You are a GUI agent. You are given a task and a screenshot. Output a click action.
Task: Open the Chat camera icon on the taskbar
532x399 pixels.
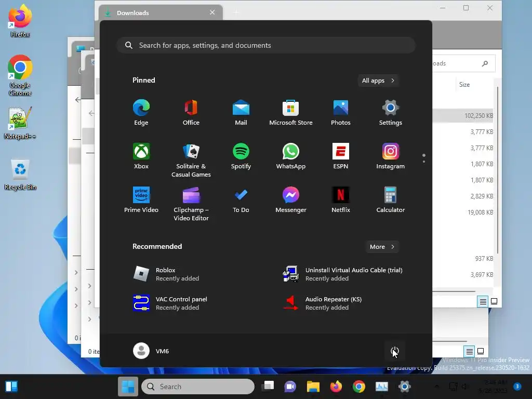pyautogui.click(x=290, y=387)
